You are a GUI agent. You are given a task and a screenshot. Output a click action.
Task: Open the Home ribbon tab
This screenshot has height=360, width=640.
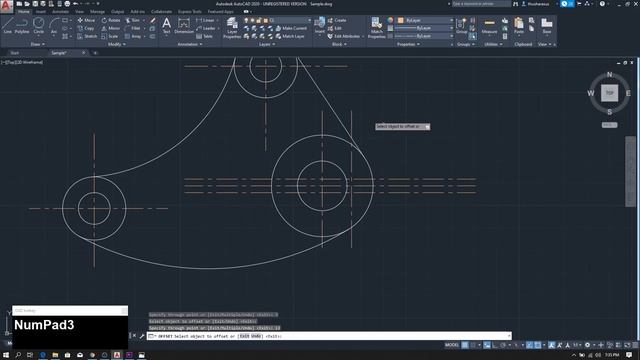point(24,12)
